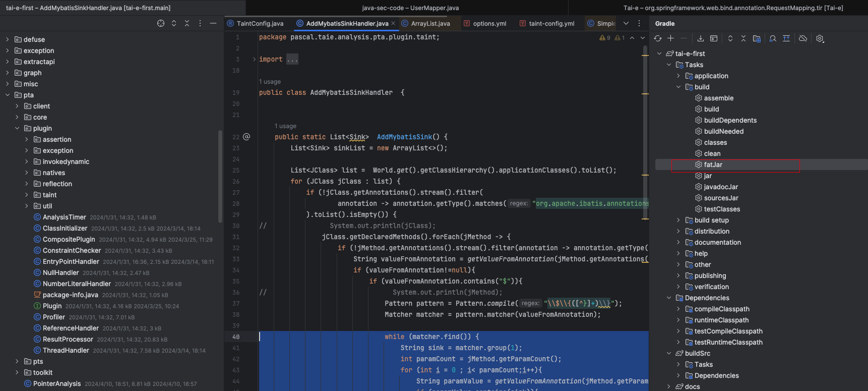
Task: Collapse all in Project panel toolbar
Action: [187, 23]
